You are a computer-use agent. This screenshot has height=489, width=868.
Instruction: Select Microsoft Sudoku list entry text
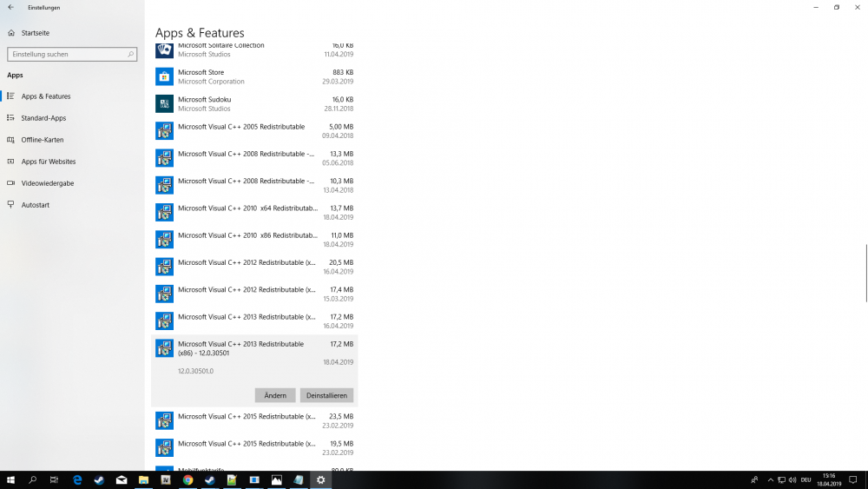204,99
